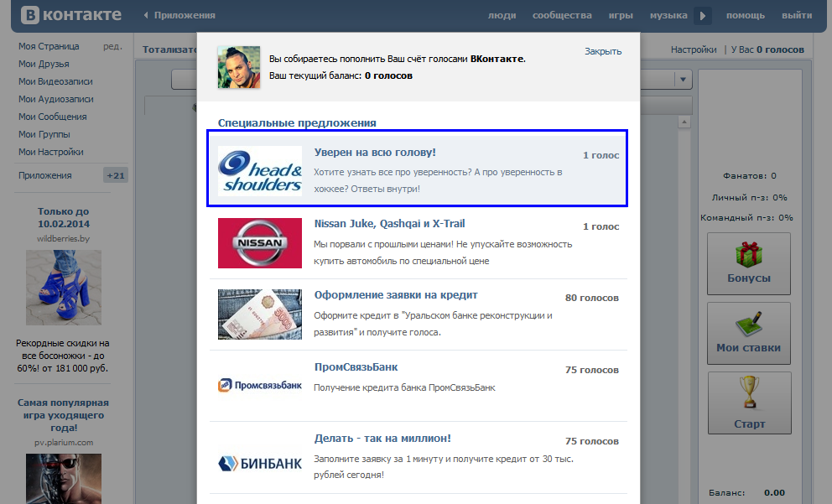This screenshot has width=832, height=504.
Task: Click У Вас 0 голосов link
Action: [x=767, y=49]
